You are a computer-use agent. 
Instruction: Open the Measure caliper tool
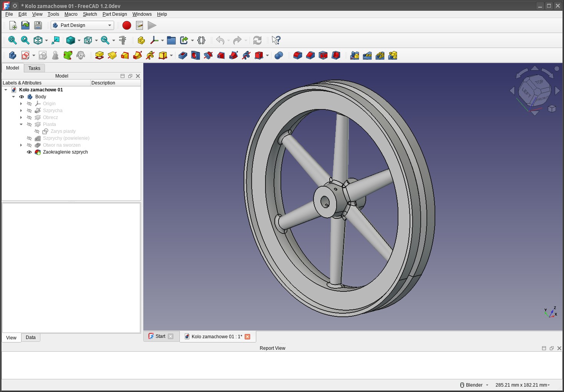click(x=123, y=40)
